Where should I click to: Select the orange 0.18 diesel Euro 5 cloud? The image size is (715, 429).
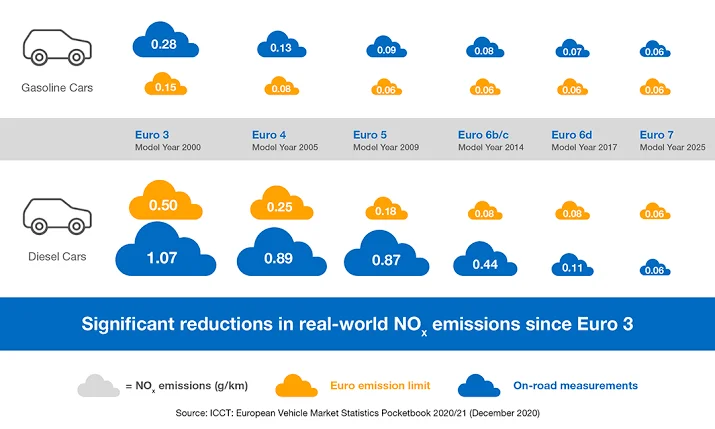(386, 208)
